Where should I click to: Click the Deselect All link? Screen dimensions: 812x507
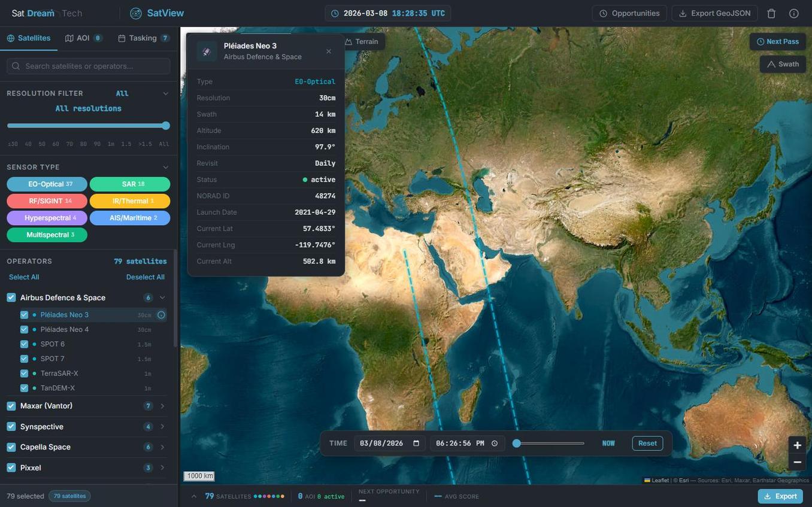pyautogui.click(x=145, y=277)
